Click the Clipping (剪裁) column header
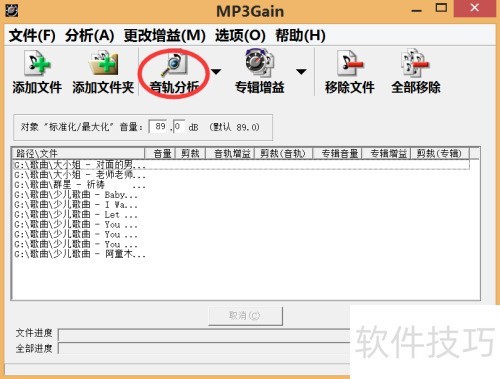 point(190,153)
